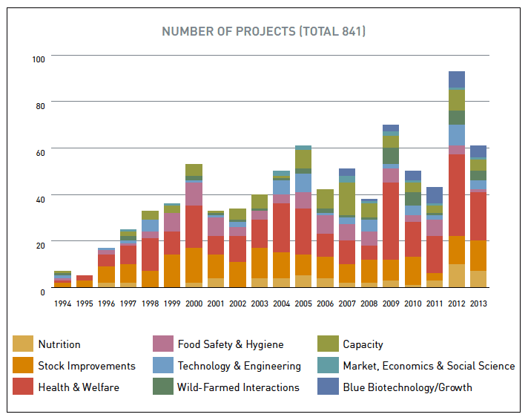Click the y-axis value 60
The height and width of the screenshot is (420, 528).
tap(40, 153)
